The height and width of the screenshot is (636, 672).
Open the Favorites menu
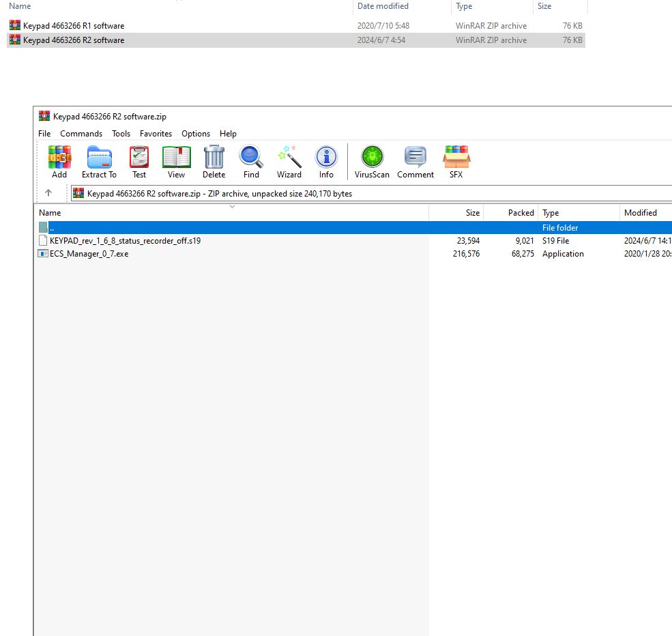(x=156, y=134)
